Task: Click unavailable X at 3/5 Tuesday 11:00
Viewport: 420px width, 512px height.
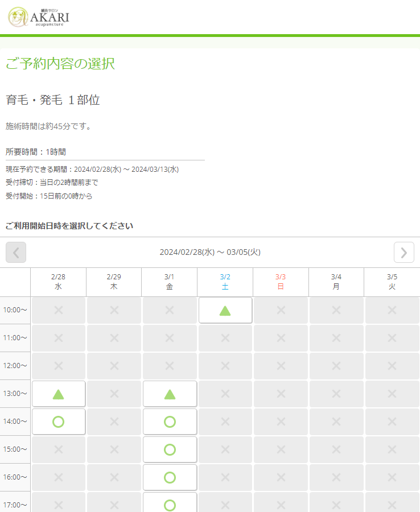Action: (392, 338)
